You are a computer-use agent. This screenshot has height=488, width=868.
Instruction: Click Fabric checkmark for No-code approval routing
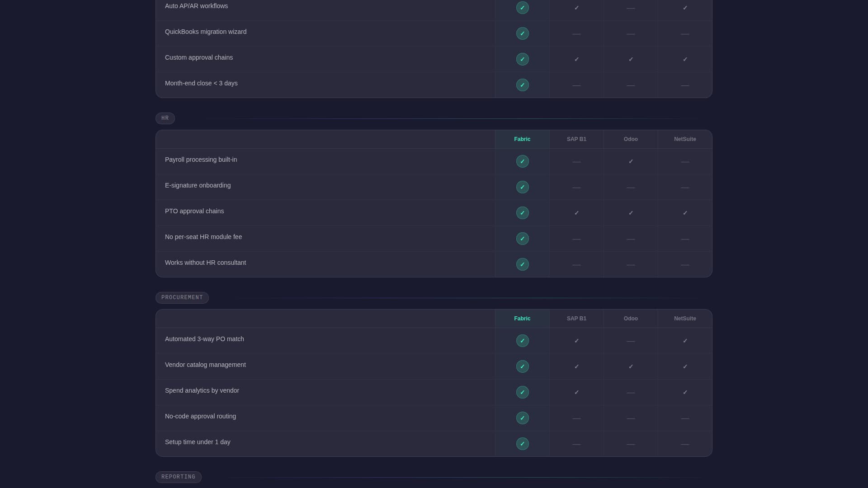click(522, 418)
